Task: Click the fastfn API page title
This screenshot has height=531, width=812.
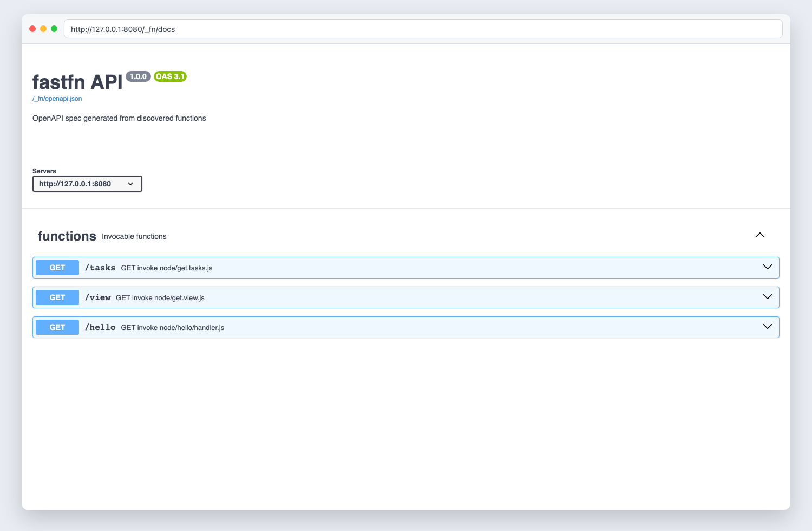Action: (77, 82)
